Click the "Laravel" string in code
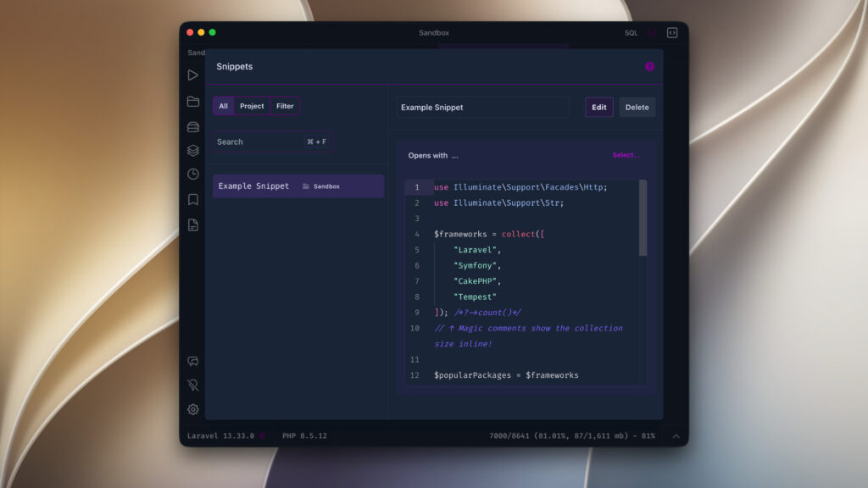The width and height of the screenshot is (868, 488). [476, 250]
